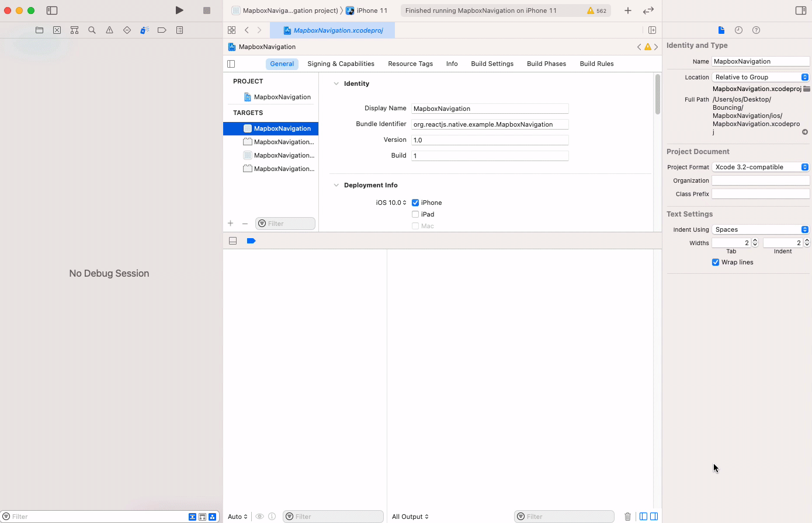The height and width of the screenshot is (523, 812).
Task: Toggle the Wrap lines checkbox
Action: [x=716, y=262]
